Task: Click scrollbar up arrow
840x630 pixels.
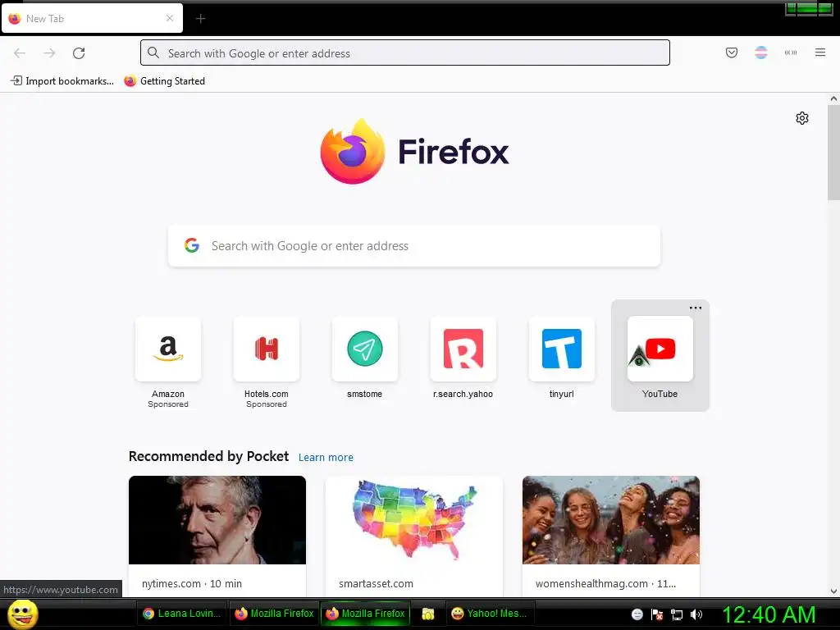Action: point(833,98)
